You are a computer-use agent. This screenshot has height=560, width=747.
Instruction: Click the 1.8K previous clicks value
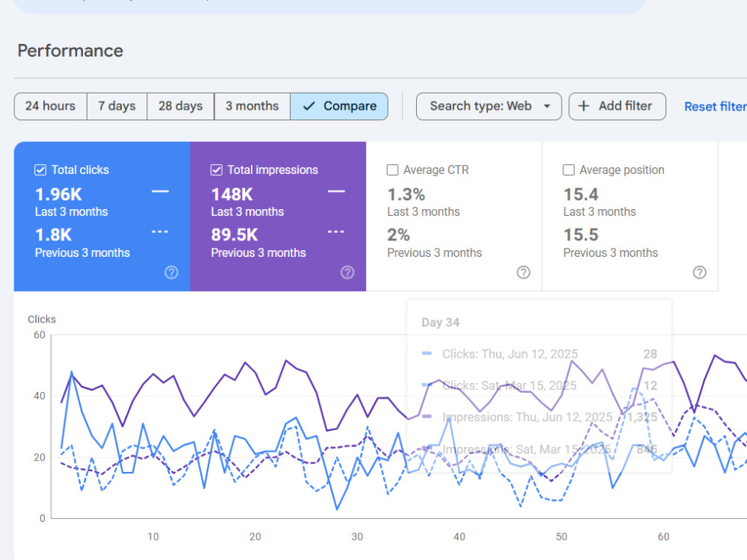tap(53, 234)
